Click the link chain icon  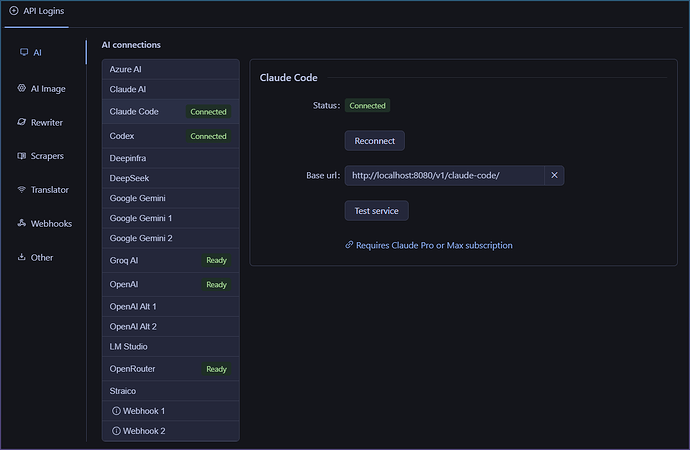point(349,245)
